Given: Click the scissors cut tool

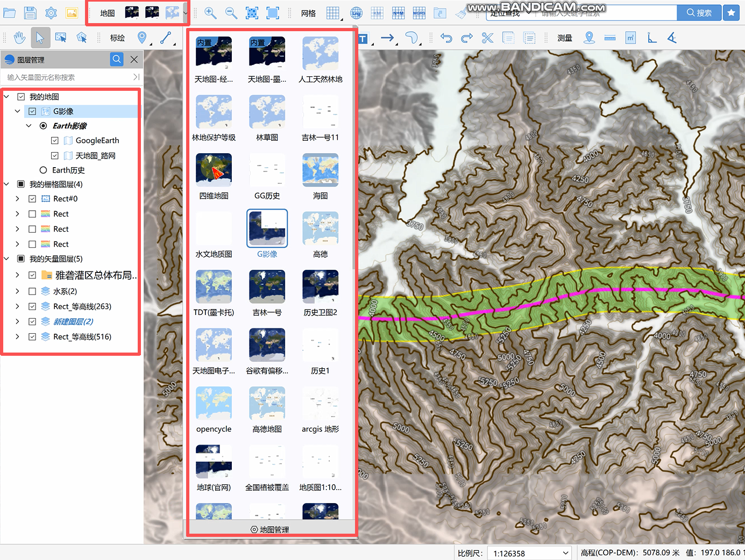Looking at the screenshot, I should (487, 38).
